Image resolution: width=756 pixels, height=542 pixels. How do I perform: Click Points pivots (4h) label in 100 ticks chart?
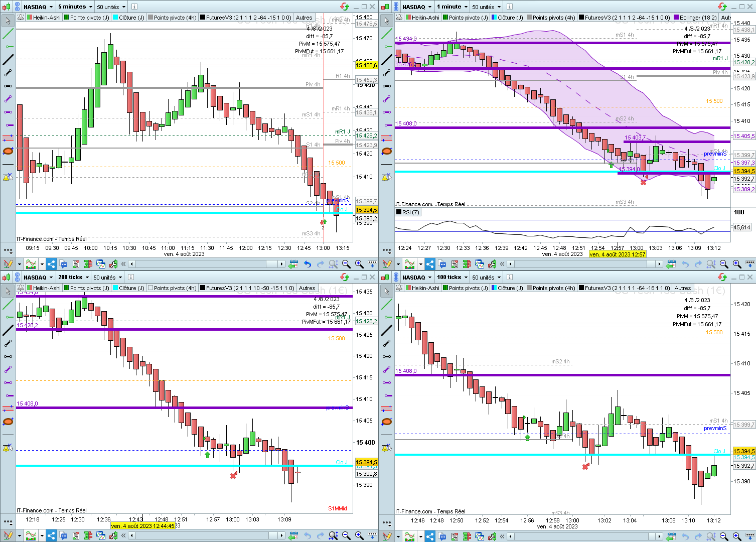(554, 288)
